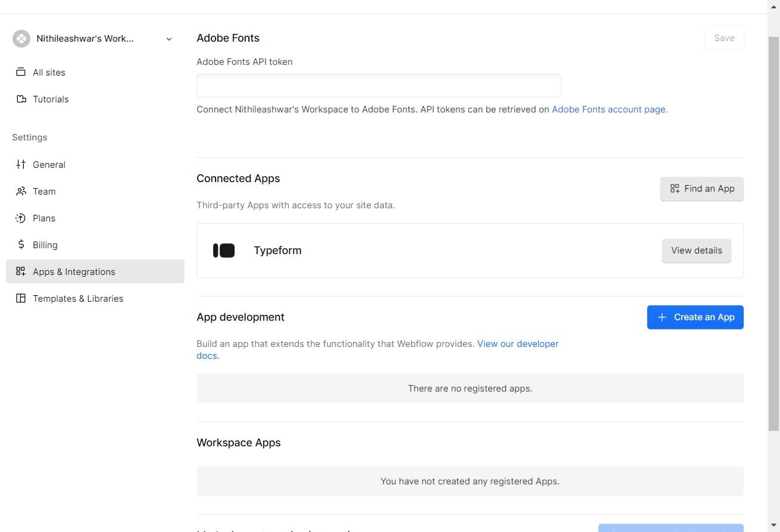Open Templates & Libraries settings entry
This screenshot has width=780, height=532.
point(77,298)
